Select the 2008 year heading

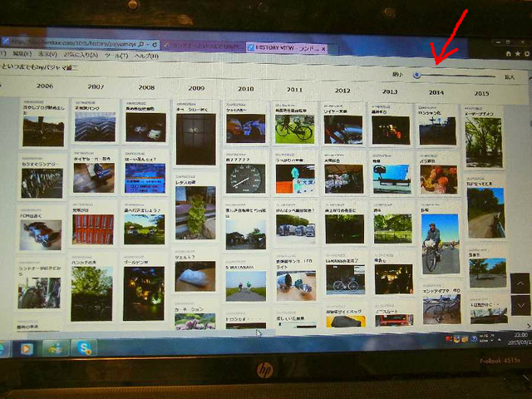coord(146,87)
